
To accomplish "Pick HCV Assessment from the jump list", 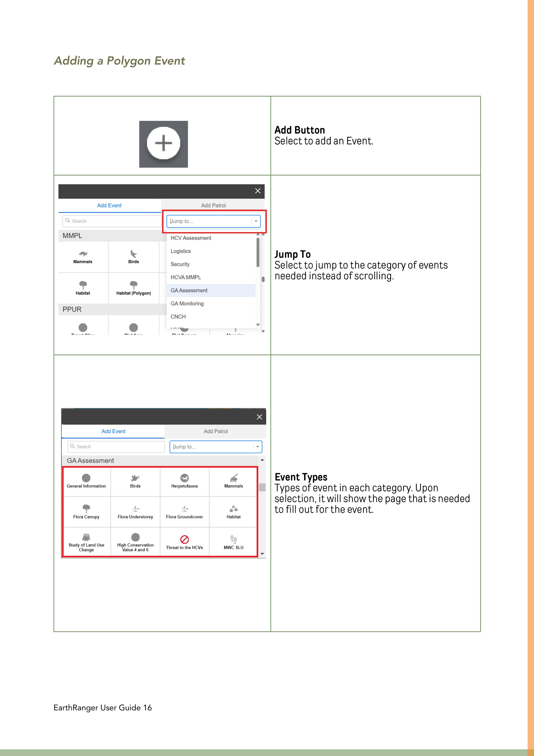I will [x=191, y=238].
